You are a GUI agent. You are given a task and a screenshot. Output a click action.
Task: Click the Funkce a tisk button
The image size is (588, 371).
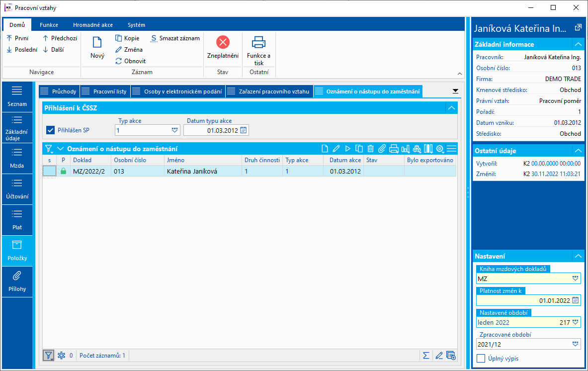pyautogui.click(x=259, y=51)
